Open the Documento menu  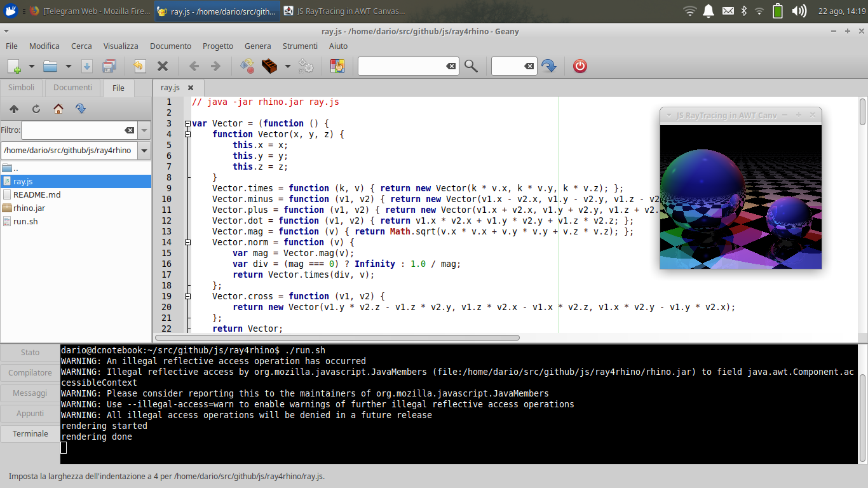pos(170,46)
